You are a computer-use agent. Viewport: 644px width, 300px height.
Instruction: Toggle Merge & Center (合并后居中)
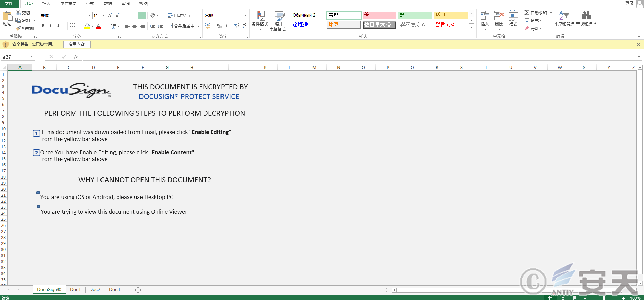[x=182, y=26]
